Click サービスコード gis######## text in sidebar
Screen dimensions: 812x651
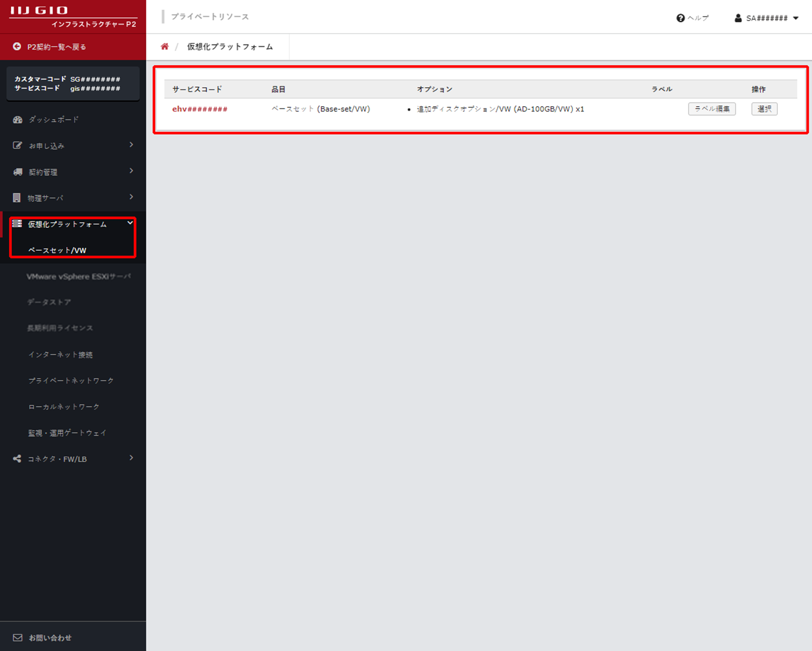tap(67, 88)
